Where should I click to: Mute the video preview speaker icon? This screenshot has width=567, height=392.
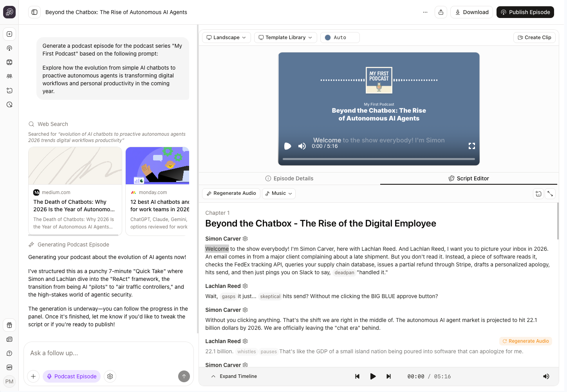pyautogui.click(x=302, y=146)
